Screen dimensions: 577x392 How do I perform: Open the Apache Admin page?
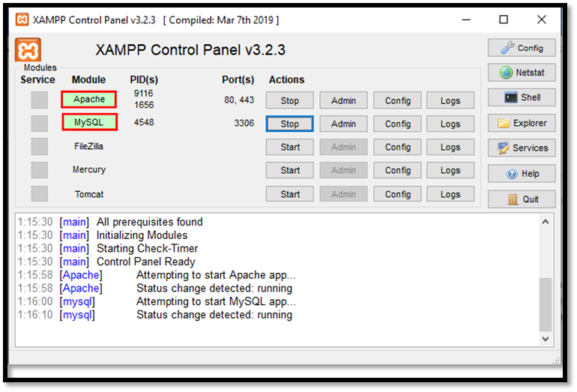(343, 100)
